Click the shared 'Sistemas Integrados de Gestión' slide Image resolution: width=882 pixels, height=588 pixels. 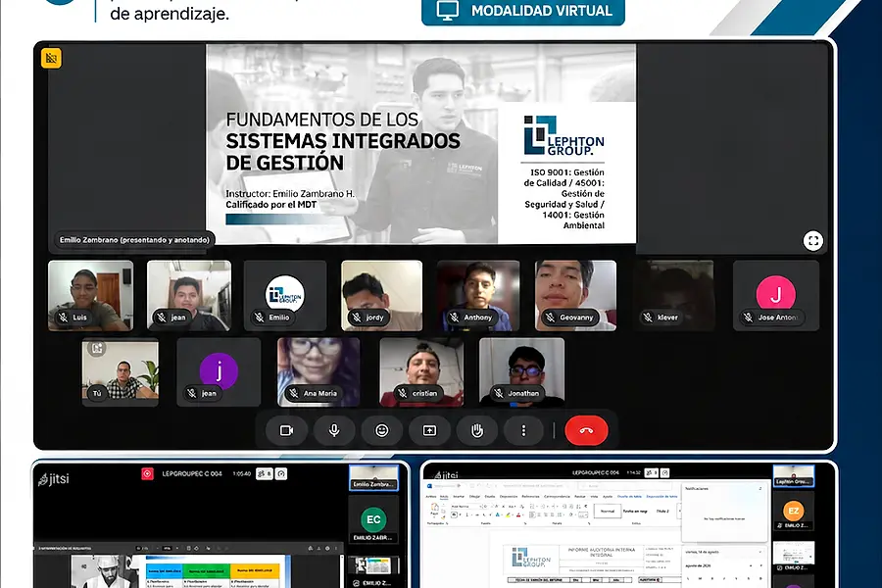421,144
